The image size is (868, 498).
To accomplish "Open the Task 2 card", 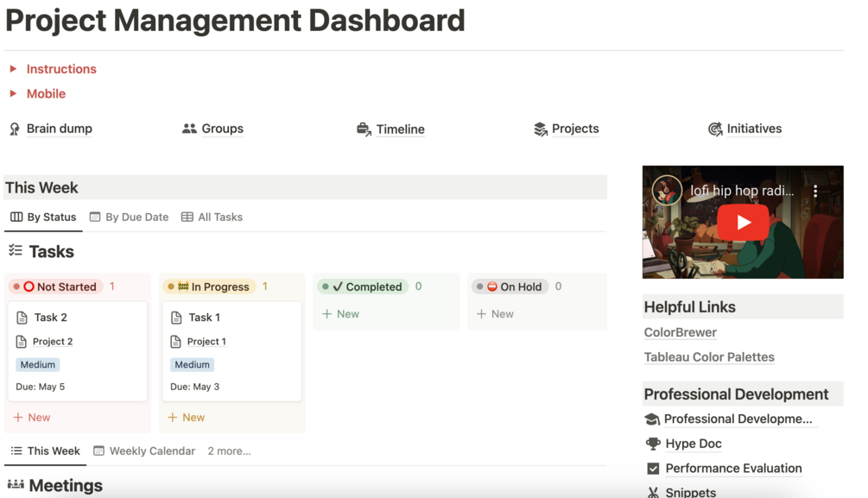I will pyautogui.click(x=51, y=318).
